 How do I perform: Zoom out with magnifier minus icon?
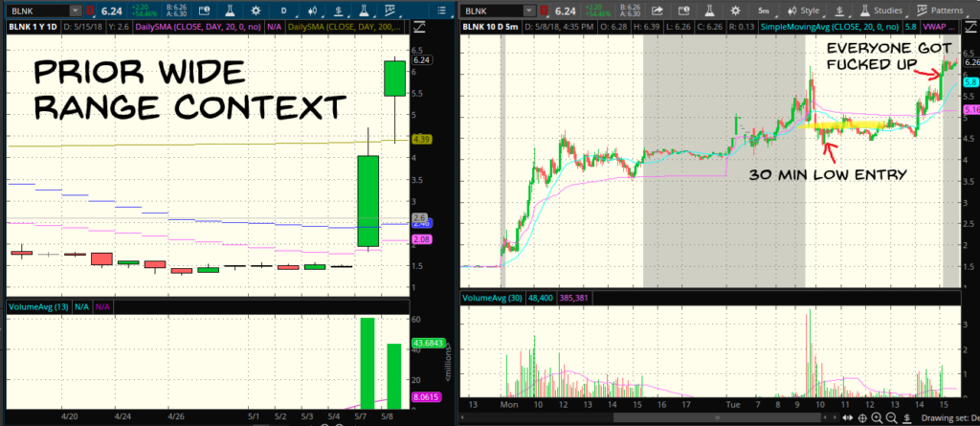pyautogui.click(x=892, y=417)
